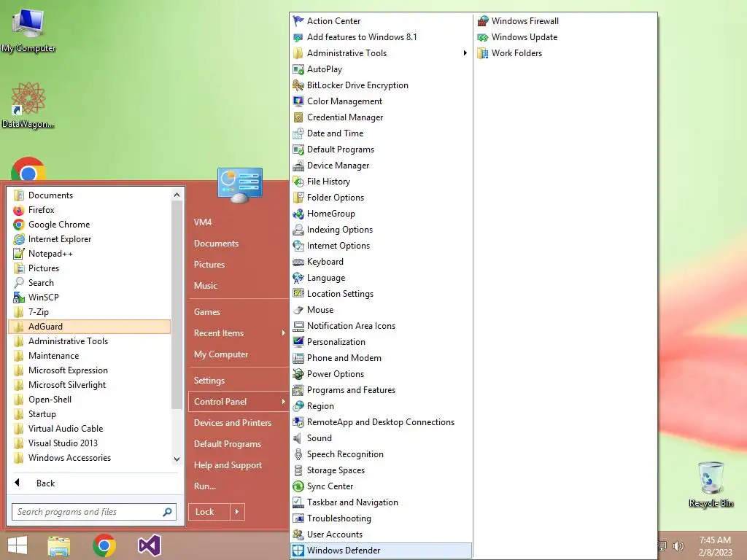This screenshot has height=560, width=747.
Task: Expand the Microsoft Silverlight folder
Action: tap(90, 385)
